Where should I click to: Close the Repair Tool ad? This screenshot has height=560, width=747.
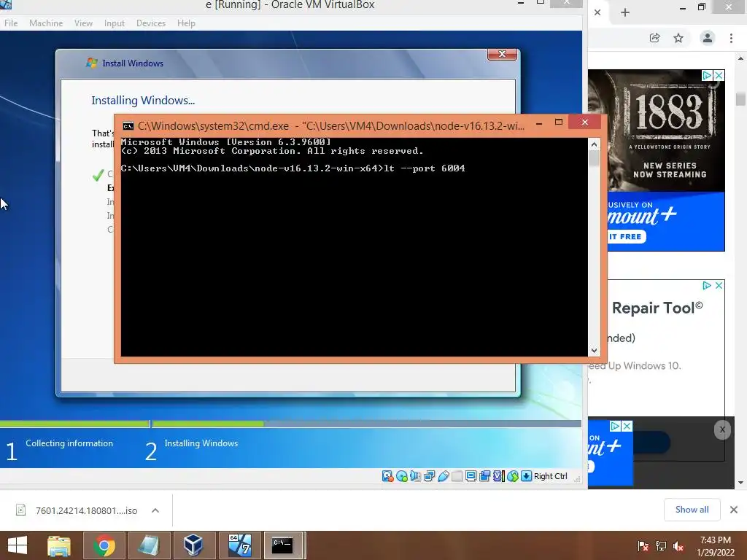[x=719, y=285]
